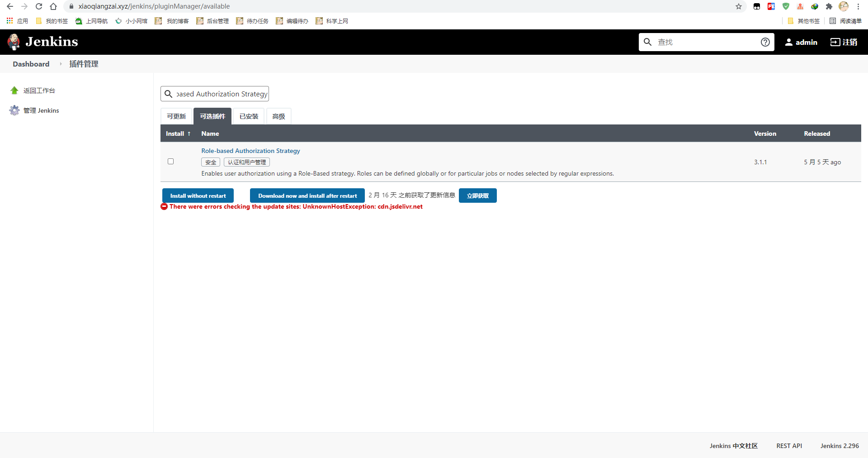The height and width of the screenshot is (458, 868).
Task: Focus the plugin filter search field
Action: (215, 94)
